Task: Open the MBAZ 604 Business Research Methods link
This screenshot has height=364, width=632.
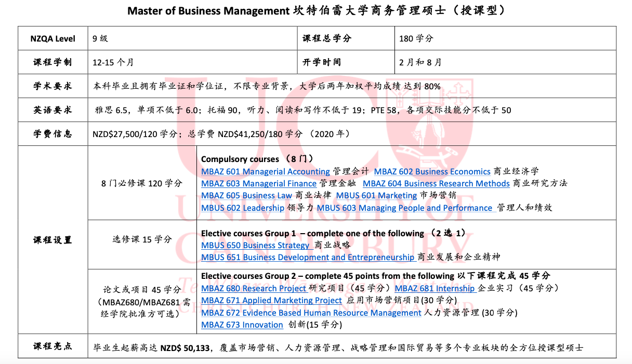Action: [x=436, y=183]
